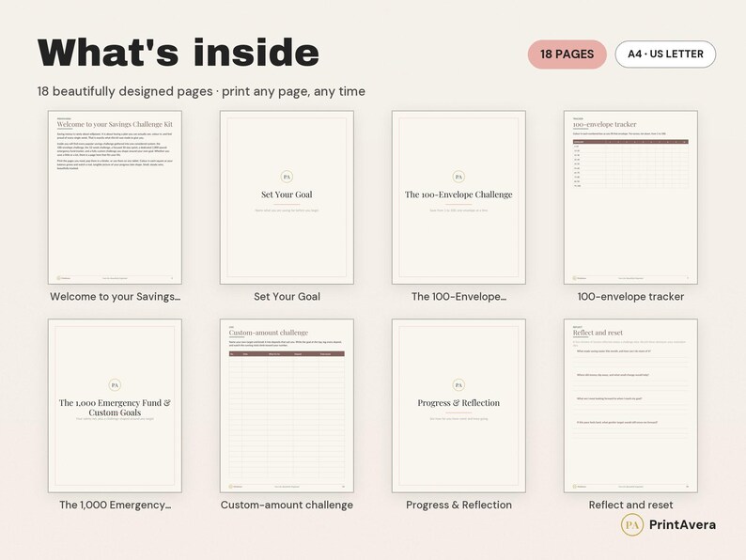
Task: Open the Custom-amount challenge page thumbnail
Action: tap(287, 406)
